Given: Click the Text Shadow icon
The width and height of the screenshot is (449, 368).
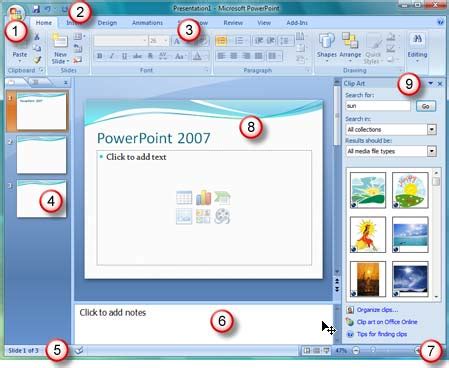Looking at the screenshot, I should click(x=150, y=56).
